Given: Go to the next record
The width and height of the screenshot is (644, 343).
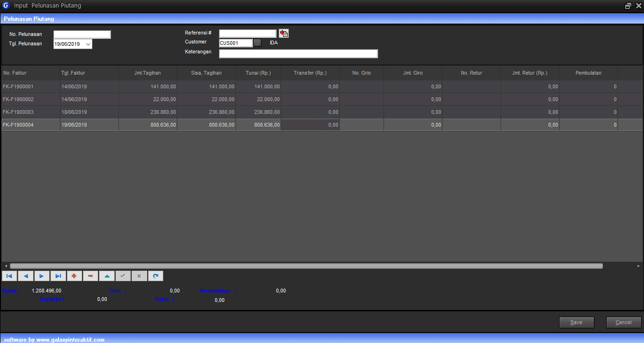Looking at the screenshot, I should 42,276.
